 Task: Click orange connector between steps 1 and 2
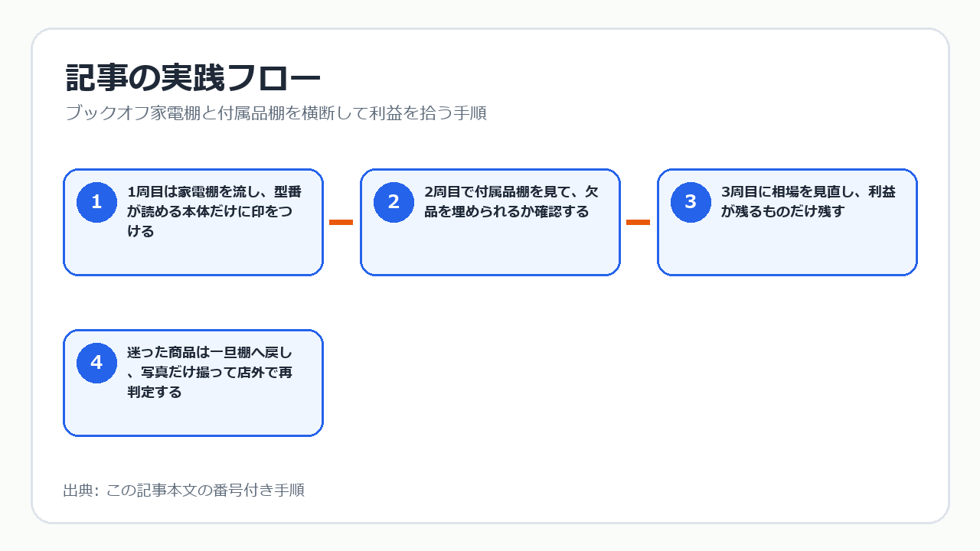point(341,222)
